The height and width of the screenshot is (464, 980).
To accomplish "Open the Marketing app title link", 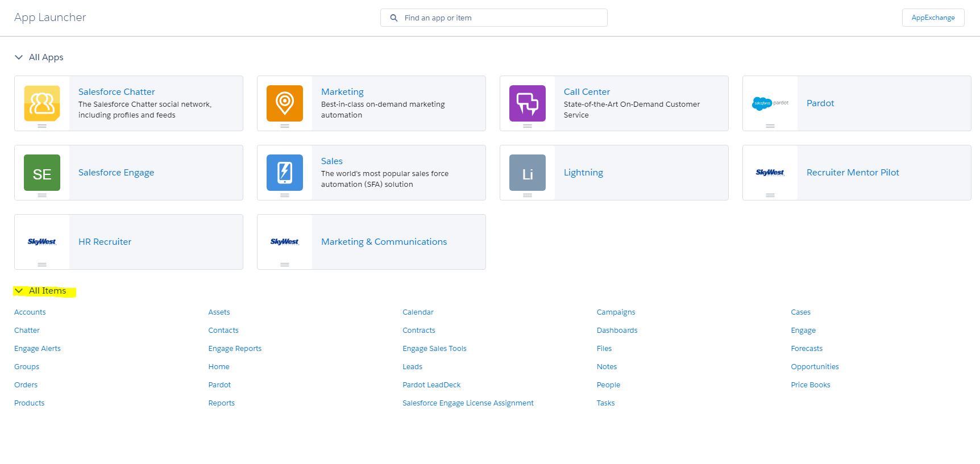I will 342,92.
